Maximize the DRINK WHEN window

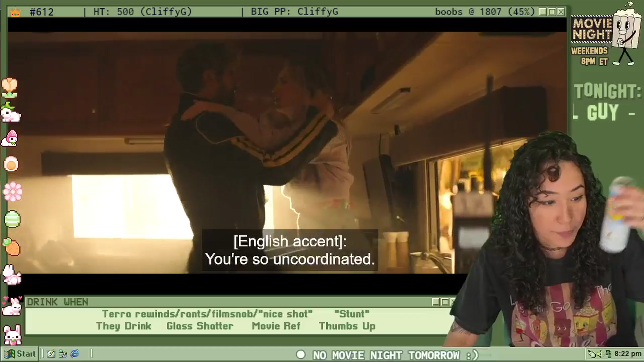click(x=445, y=302)
